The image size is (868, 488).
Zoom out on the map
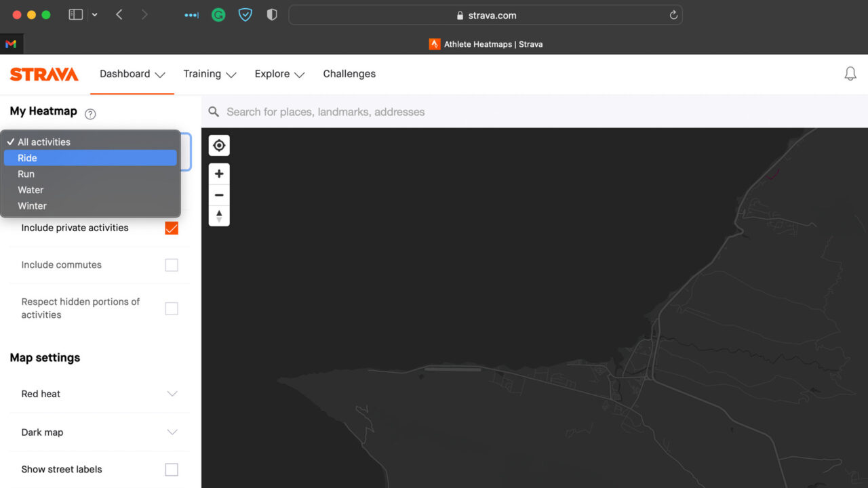(219, 195)
